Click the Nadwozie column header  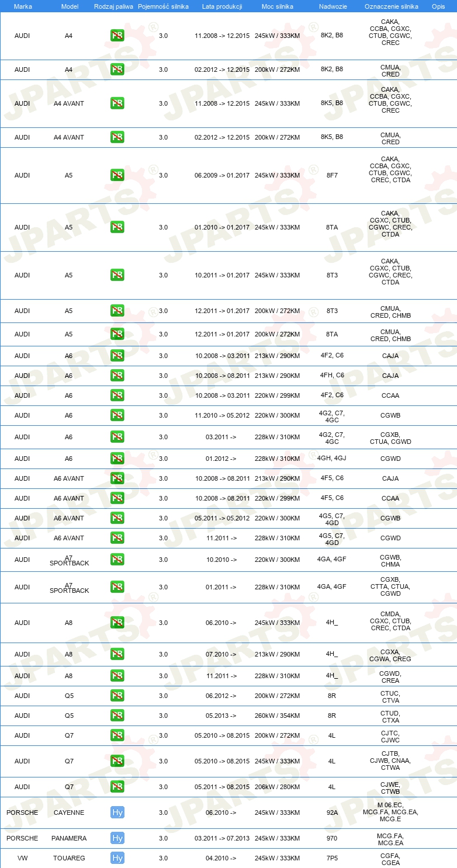point(332,6)
